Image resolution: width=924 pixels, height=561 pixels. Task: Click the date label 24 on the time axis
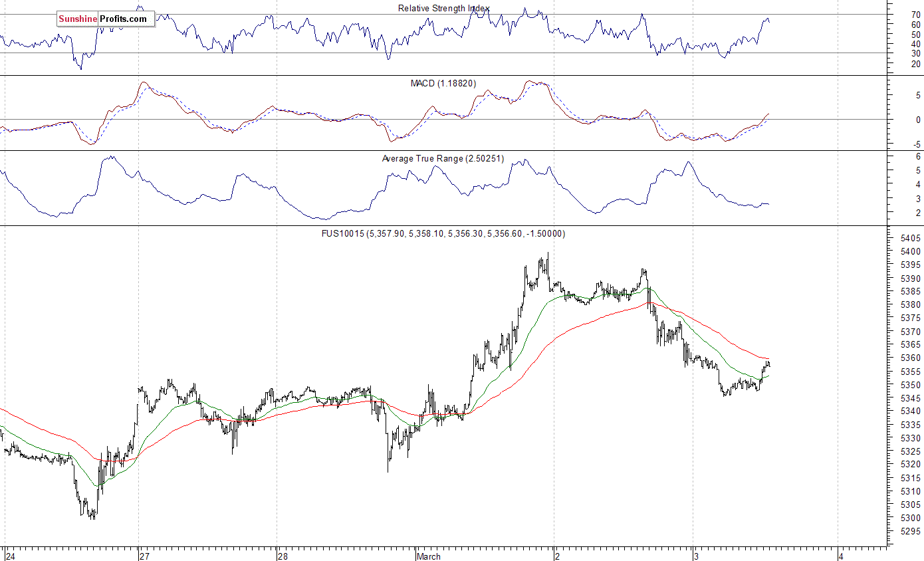tap(10, 556)
